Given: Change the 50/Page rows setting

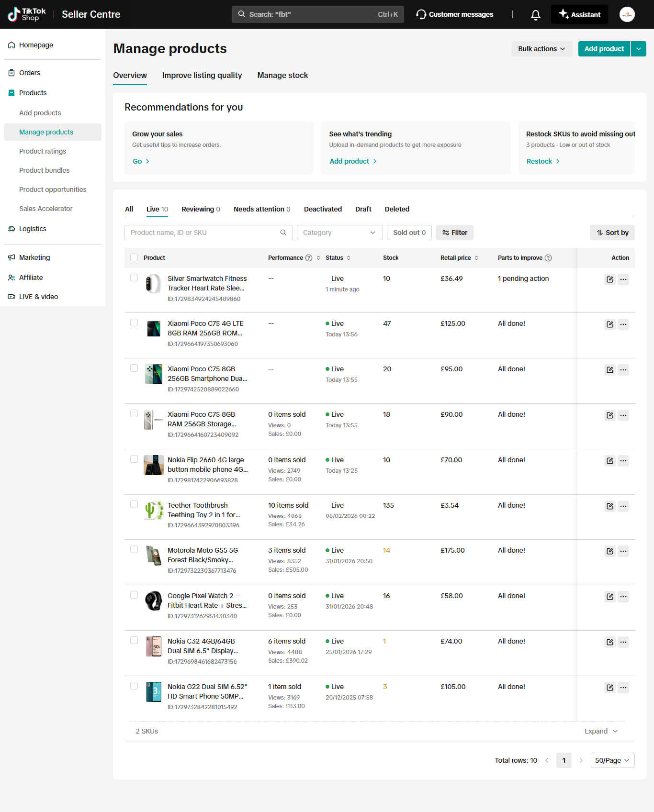Looking at the screenshot, I should click(612, 760).
